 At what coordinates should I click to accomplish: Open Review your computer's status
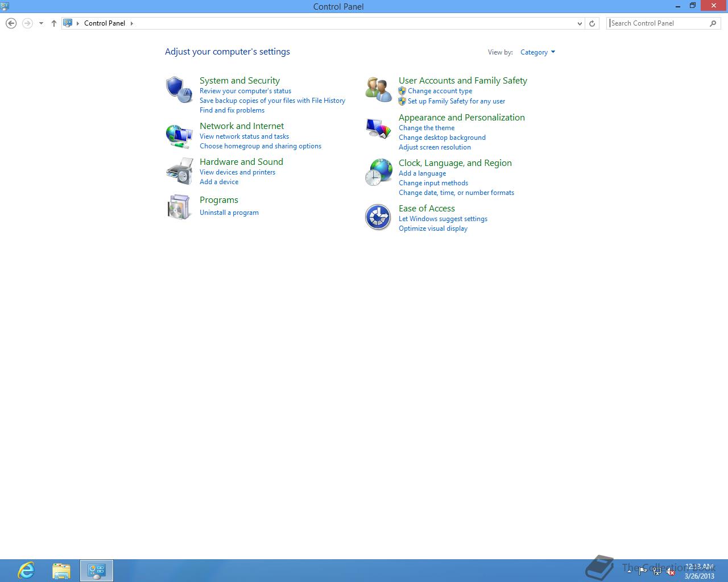tap(245, 91)
